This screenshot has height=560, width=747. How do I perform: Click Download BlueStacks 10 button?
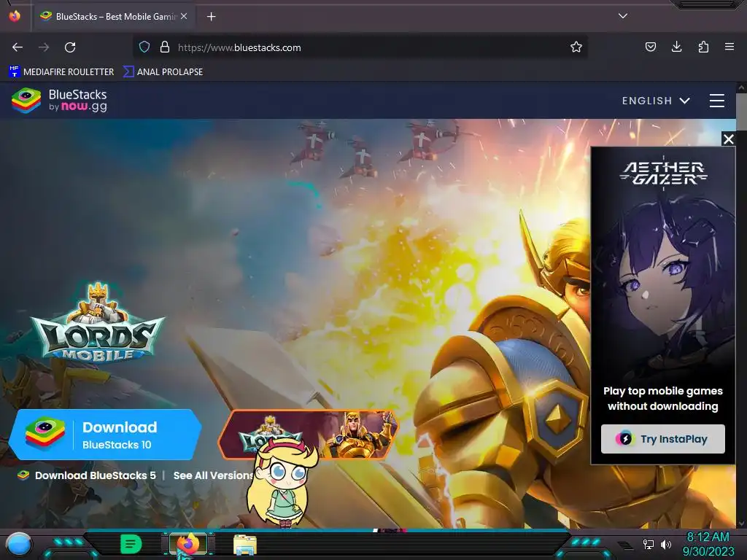(x=105, y=435)
